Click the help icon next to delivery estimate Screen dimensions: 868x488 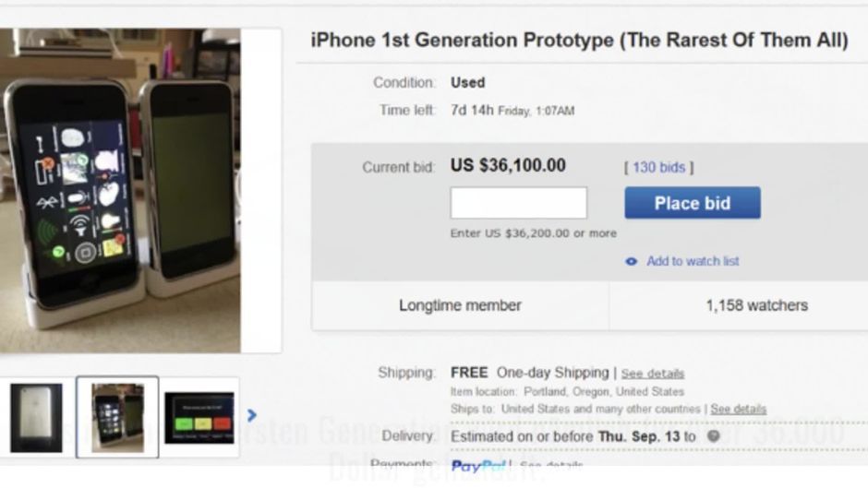(714, 436)
